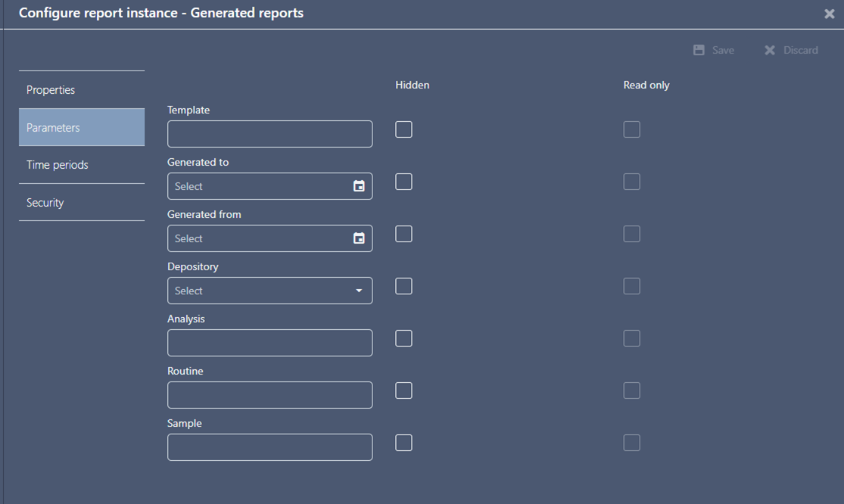Open calendar picker for Generated to
Viewport: 844px width, 504px height.
(359, 186)
